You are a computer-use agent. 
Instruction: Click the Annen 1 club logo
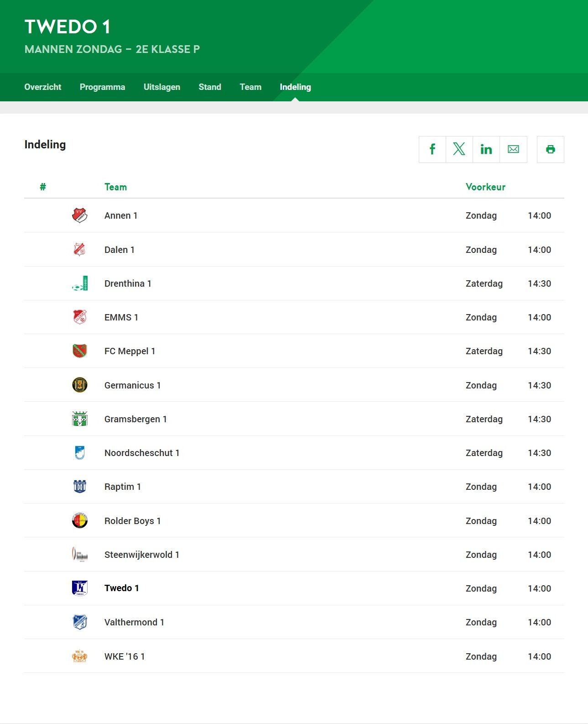click(x=80, y=215)
